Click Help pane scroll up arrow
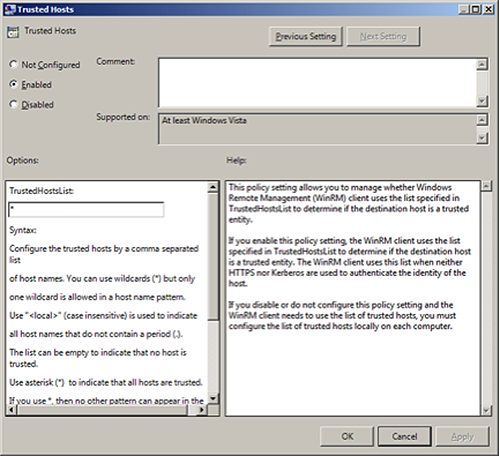This screenshot has height=456, width=500. (x=487, y=186)
